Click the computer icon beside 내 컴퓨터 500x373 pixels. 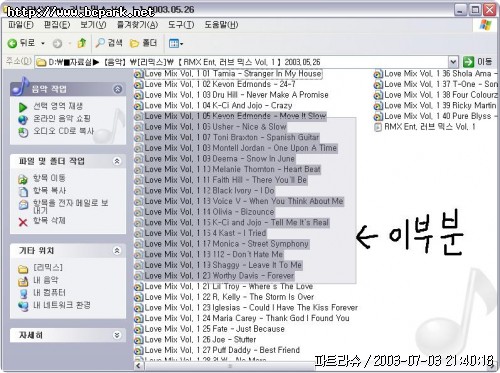tap(23, 294)
